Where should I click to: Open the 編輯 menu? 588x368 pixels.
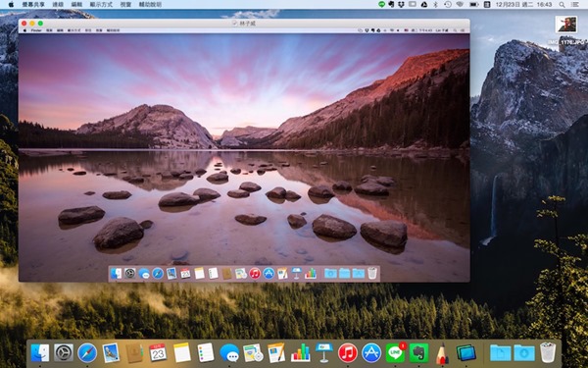[76, 5]
